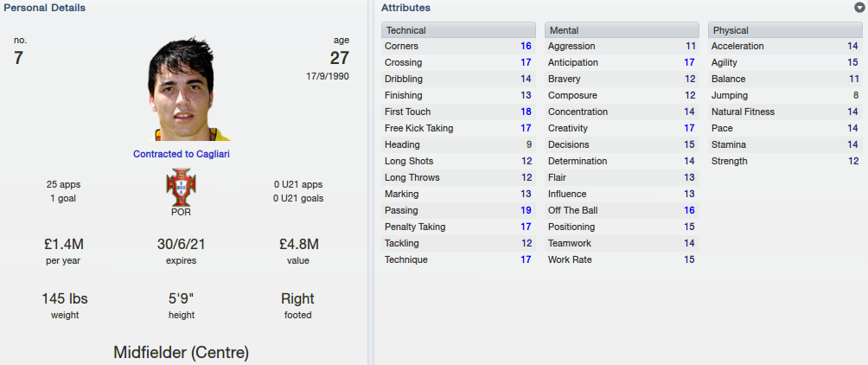The height and width of the screenshot is (365, 868).
Task: Select the Acceleration attribute row
Action: click(785, 46)
